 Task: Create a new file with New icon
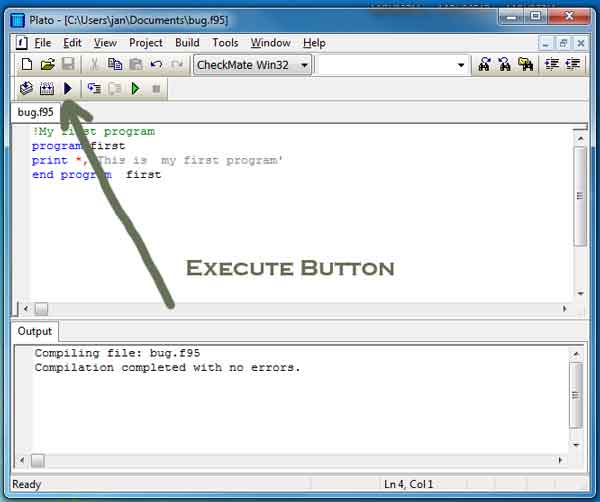(27, 64)
